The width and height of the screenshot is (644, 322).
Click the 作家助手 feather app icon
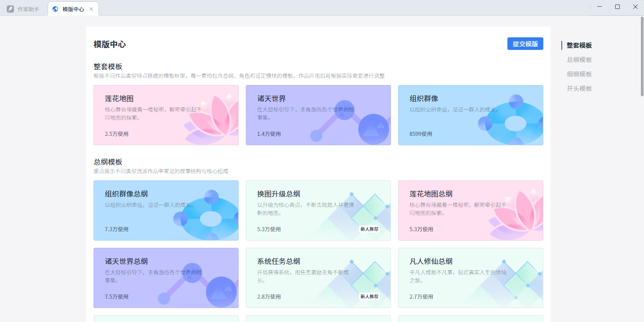tap(10, 8)
